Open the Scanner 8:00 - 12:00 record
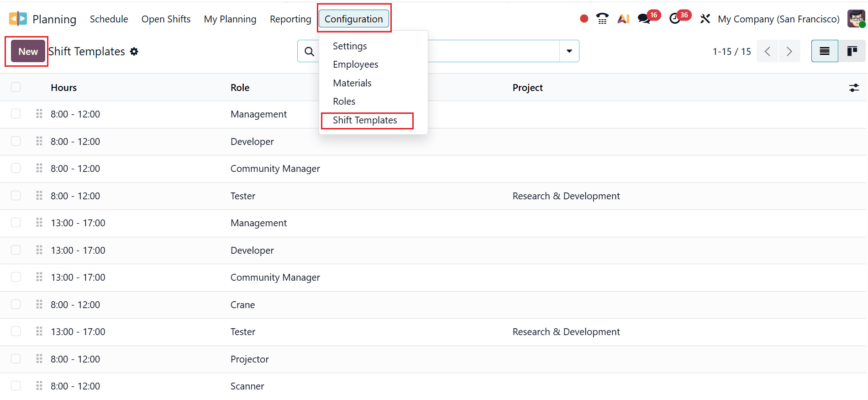Screen dimensions: 868x400 click(x=434, y=386)
